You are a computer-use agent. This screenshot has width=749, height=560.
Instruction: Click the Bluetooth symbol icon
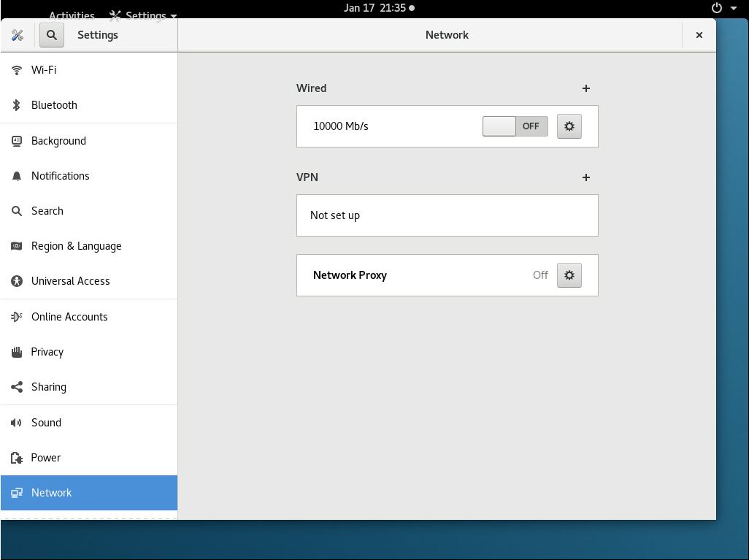17,105
